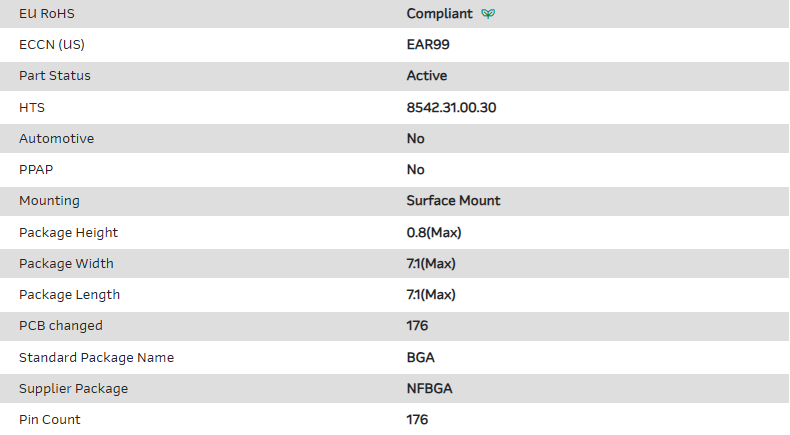
Task: Click the green leaf icon beside Compliant
Action: [487, 14]
